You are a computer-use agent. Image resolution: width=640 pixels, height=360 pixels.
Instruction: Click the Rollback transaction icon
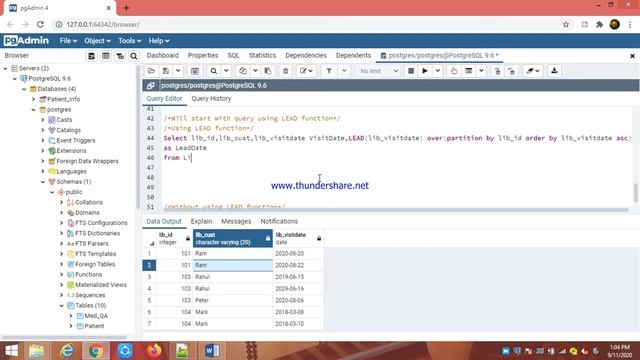pos(511,71)
